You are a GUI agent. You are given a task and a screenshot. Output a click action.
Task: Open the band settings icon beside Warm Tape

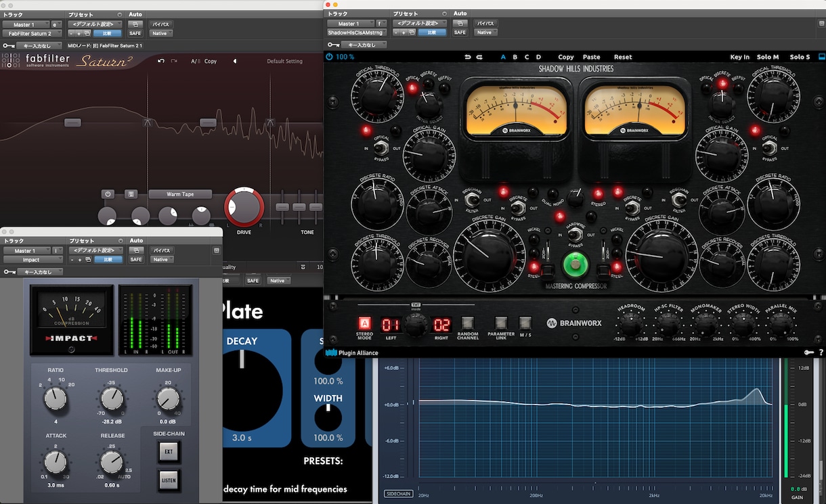tap(131, 194)
